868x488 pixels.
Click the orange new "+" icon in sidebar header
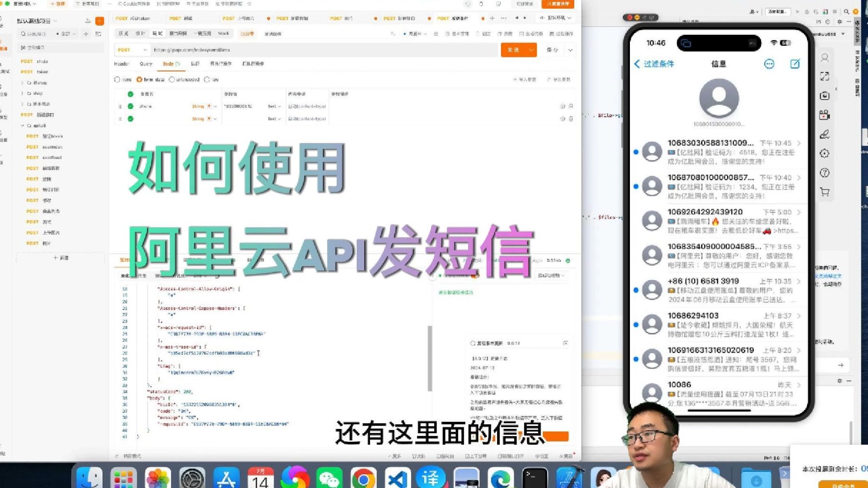tap(99, 21)
